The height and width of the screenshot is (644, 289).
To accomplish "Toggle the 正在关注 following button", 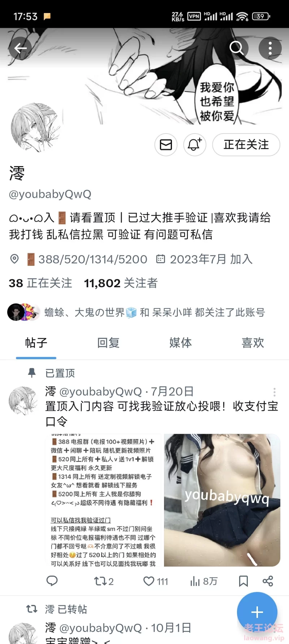I will pos(246,145).
